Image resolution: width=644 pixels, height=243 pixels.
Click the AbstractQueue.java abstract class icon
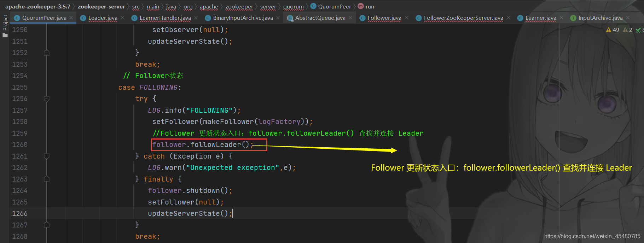(290, 18)
